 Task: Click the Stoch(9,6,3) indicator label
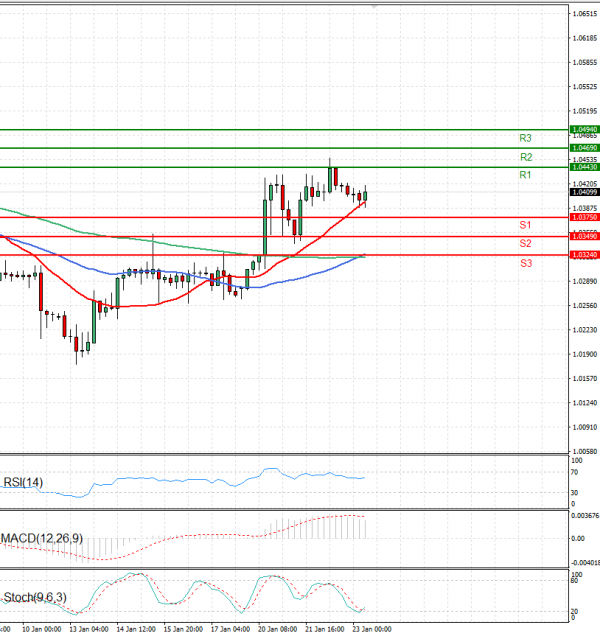pos(35,597)
